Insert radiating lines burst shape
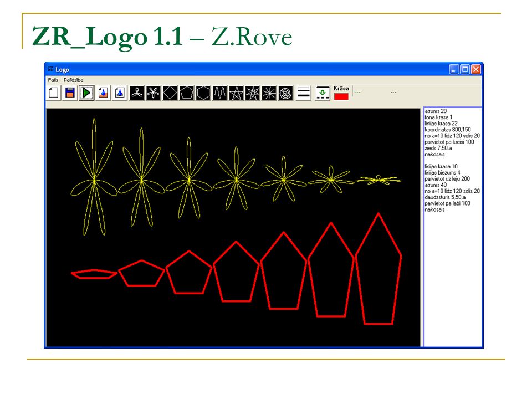Image resolution: width=532 pixels, height=399 pixels. coord(269,93)
